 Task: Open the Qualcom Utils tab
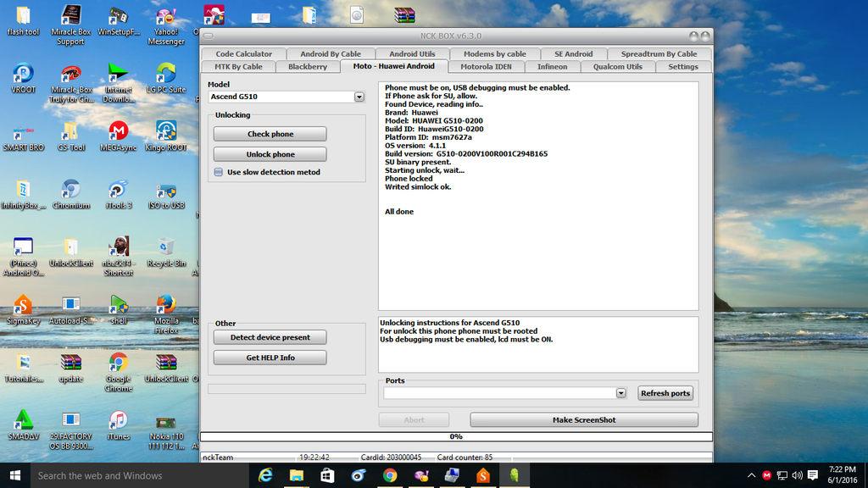coord(617,66)
